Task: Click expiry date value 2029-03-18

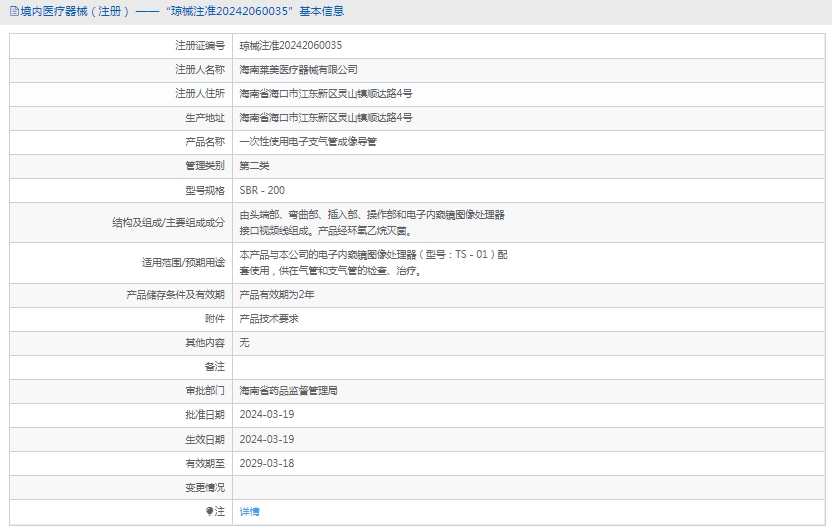Action: pyautogui.click(x=266, y=463)
